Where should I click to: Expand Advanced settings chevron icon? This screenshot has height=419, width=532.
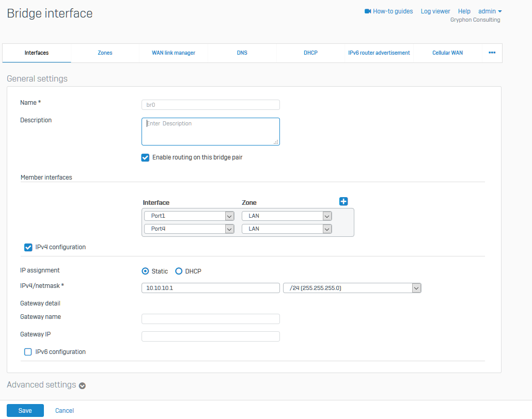[x=82, y=386]
